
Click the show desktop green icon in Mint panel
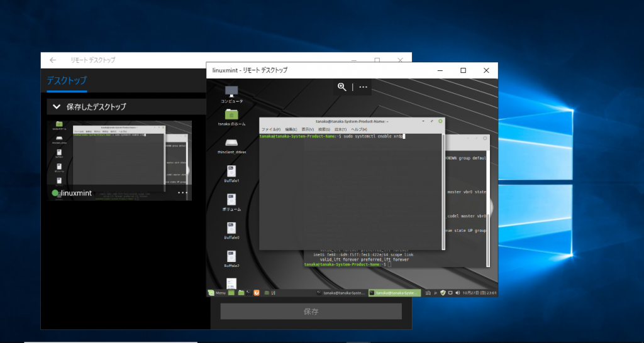(x=231, y=293)
